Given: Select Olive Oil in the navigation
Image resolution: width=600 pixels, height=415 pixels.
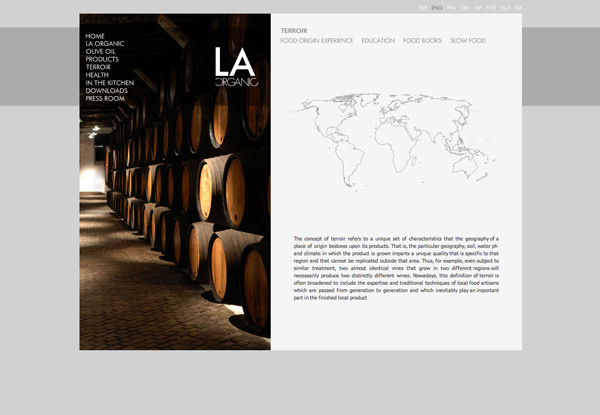Looking at the screenshot, I should coord(101,52).
